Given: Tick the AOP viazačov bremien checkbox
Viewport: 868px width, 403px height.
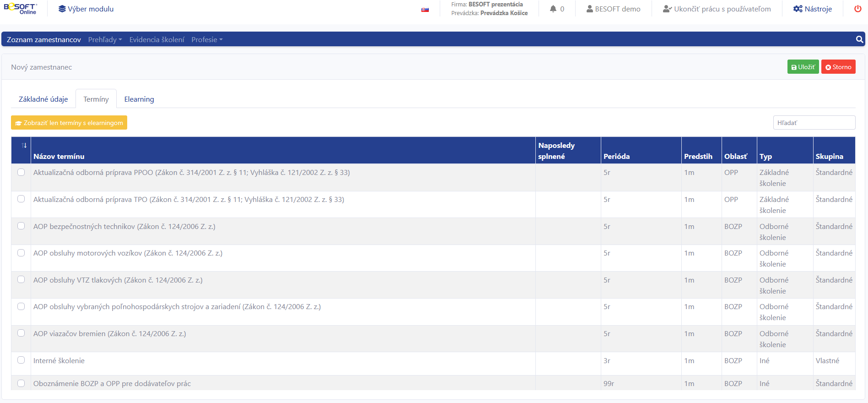Looking at the screenshot, I should point(21,333).
